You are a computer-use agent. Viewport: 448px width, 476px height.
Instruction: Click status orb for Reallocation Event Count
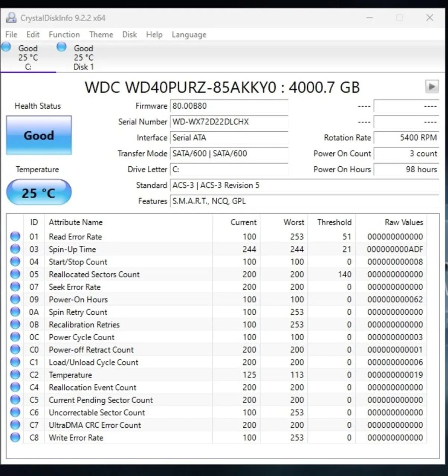point(15,387)
